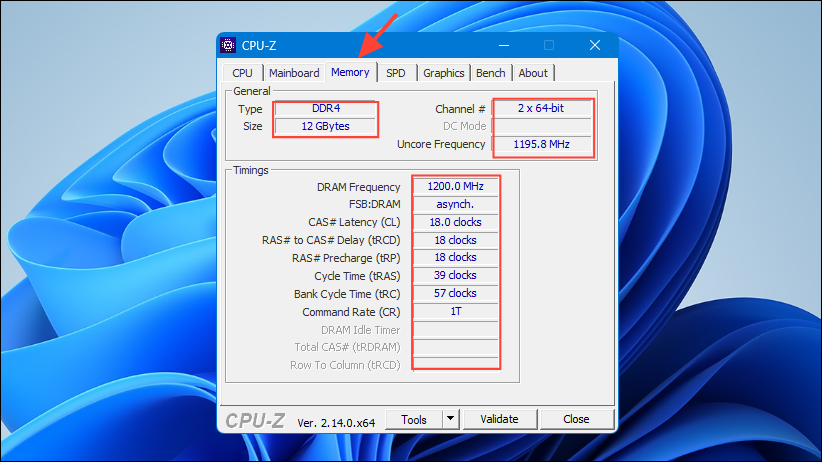Click the RAS# Precharge (tRP) label
This screenshot has width=822, height=462.
pyautogui.click(x=346, y=258)
